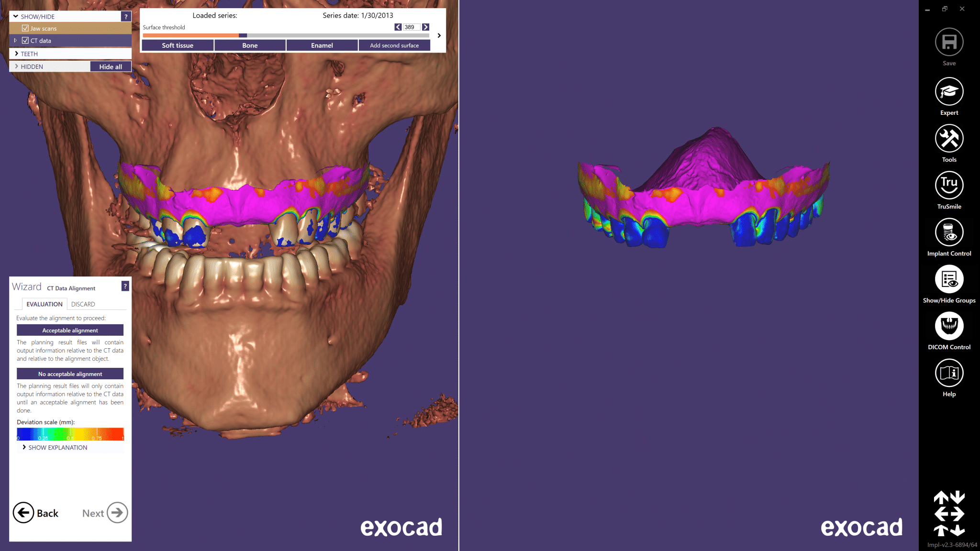The width and height of the screenshot is (980, 551).
Task: Click the Hide all button
Action: pyautogui.click(x=111, y=66)
